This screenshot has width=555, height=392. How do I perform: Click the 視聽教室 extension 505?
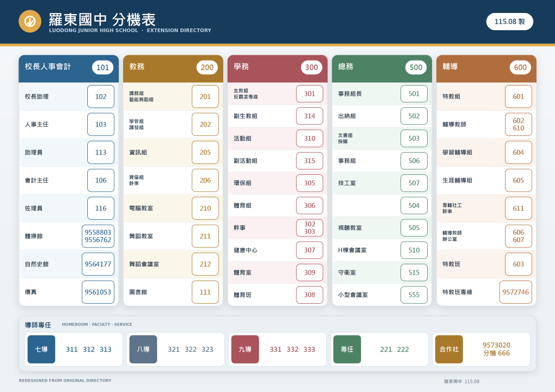tap(414, 227)
